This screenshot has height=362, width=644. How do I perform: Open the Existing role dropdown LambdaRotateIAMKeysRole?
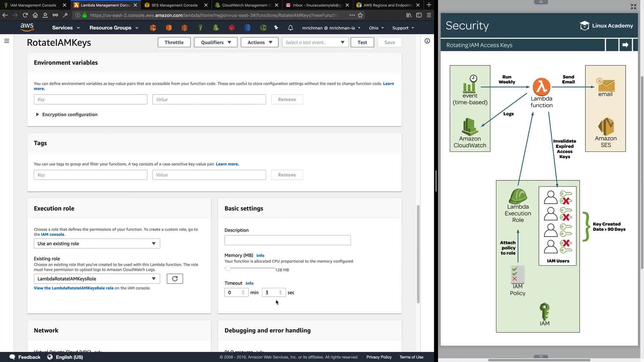pyautogui.click(x=97, y=279)
